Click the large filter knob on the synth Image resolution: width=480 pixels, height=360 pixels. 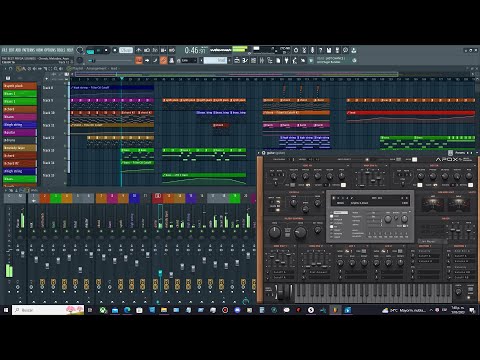tap(275, 232)
